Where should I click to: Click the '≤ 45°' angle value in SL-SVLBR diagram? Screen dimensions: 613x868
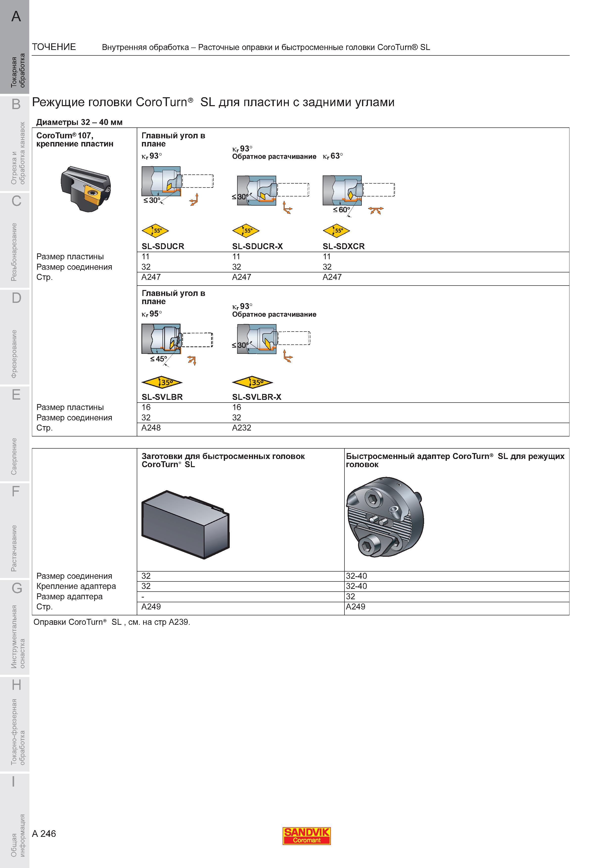click(x=159, y=359)
